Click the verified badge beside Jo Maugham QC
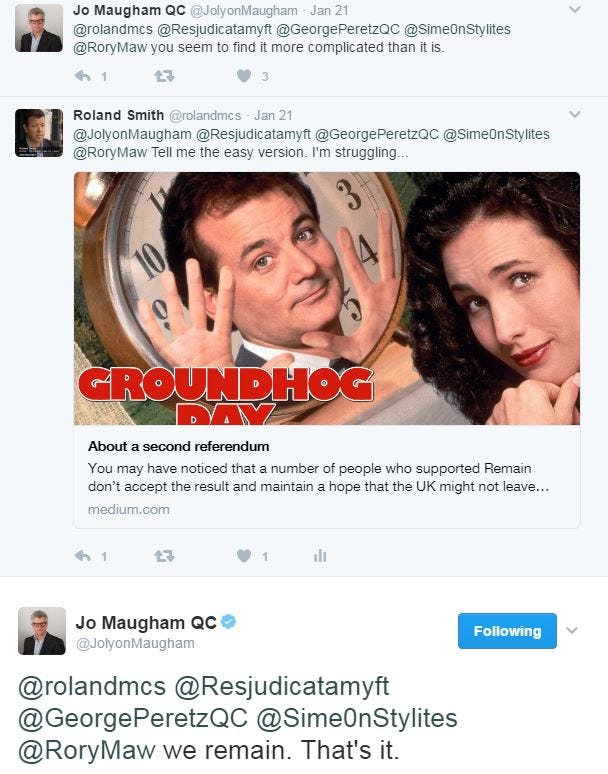 (228, 621)
